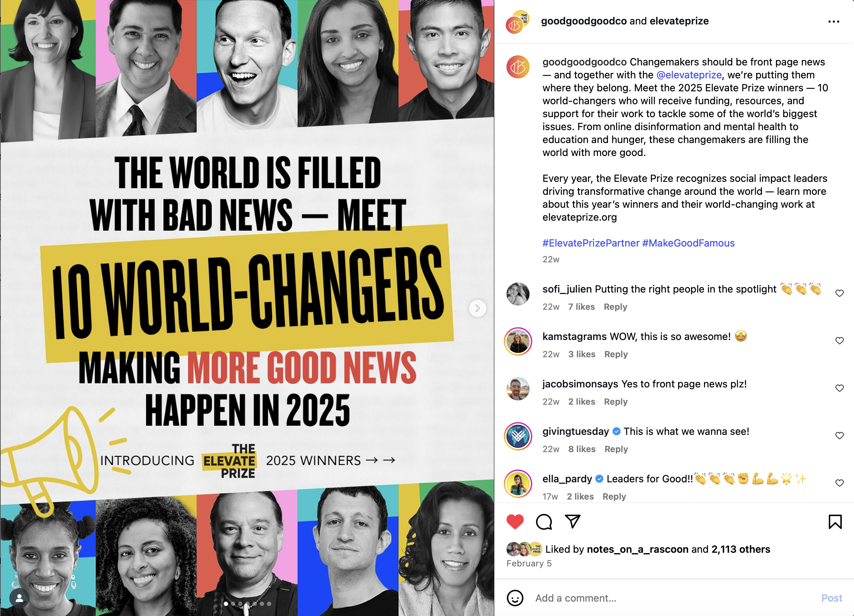Open the #MakeGoodFamous hashtag
854x616 pixels.
[x=688, y=243]
